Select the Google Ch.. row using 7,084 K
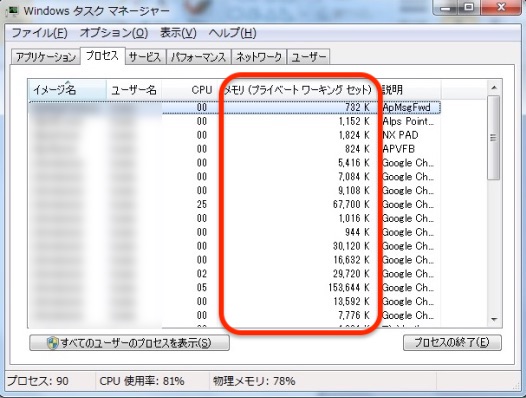Screen dimensions: 526x398 tap(235, 177)
